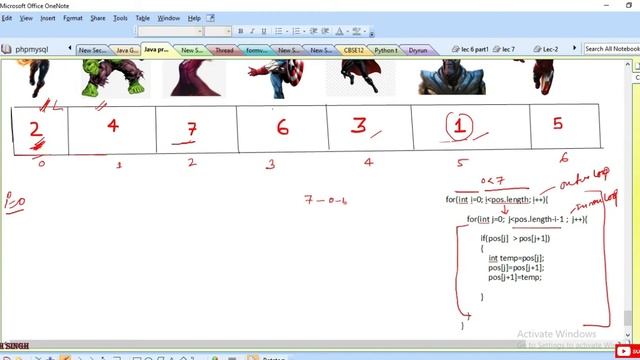This screenshot has width=640, height=360.
Task: Switch to New Sec... section tab
Action: 92,50
